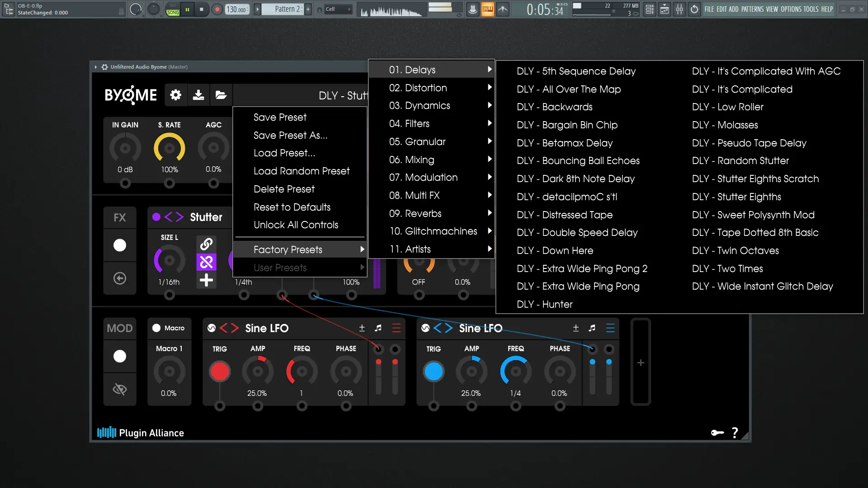This screenshot has width=868, height=488.
Task: Open Byome settings gear icon
Action: [175, 95]
